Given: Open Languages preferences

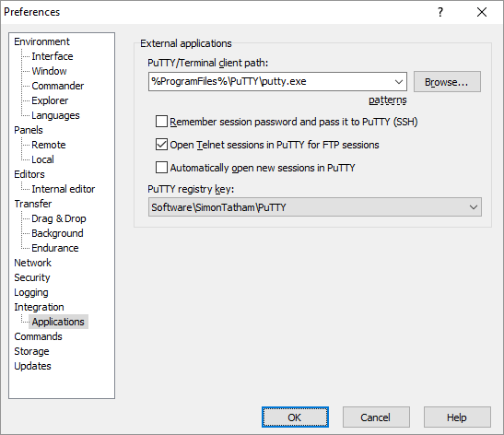Looking at the screenshot, I should 55,115.
